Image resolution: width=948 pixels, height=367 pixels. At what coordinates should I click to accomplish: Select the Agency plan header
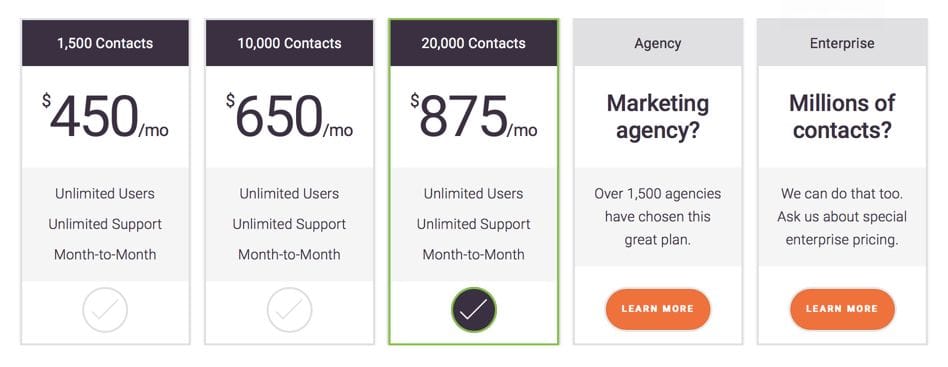click(x=658, y=43)
